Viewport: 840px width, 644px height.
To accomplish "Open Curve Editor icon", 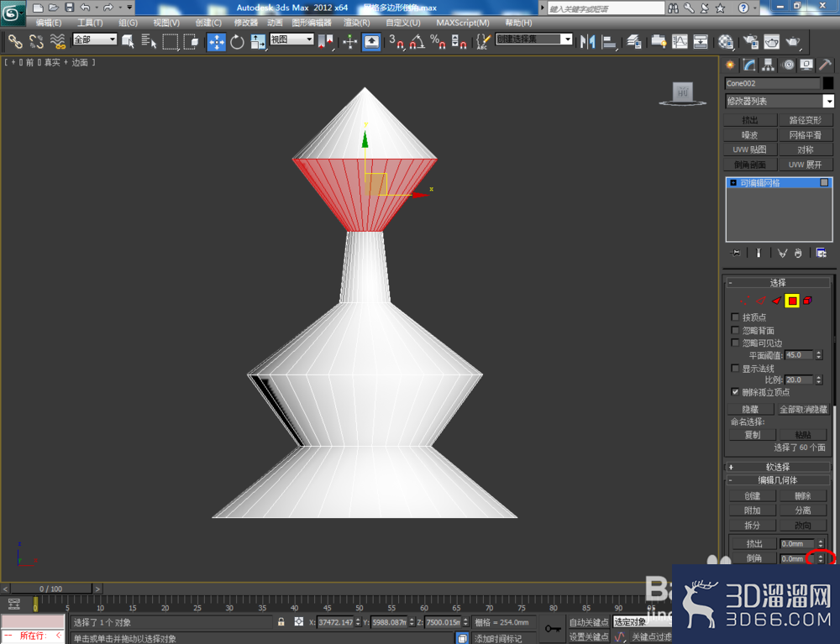I will pos(680,42).
